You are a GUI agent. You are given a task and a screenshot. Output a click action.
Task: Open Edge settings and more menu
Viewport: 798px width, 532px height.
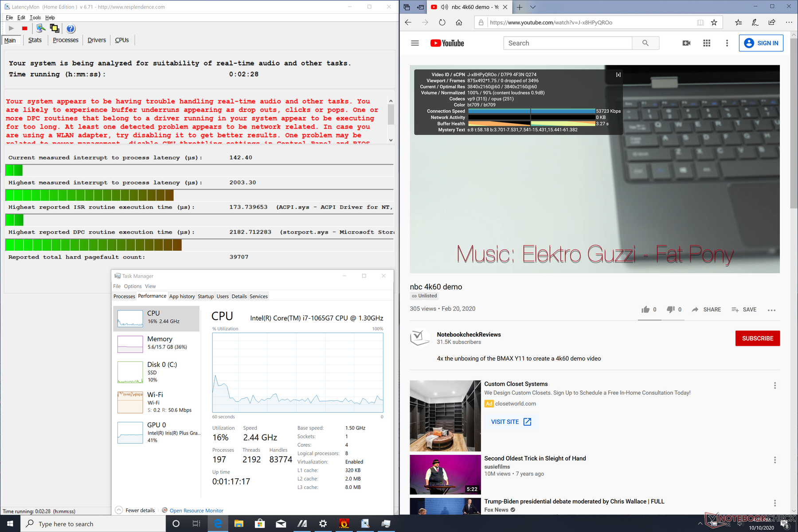click(x=789, y=23)
